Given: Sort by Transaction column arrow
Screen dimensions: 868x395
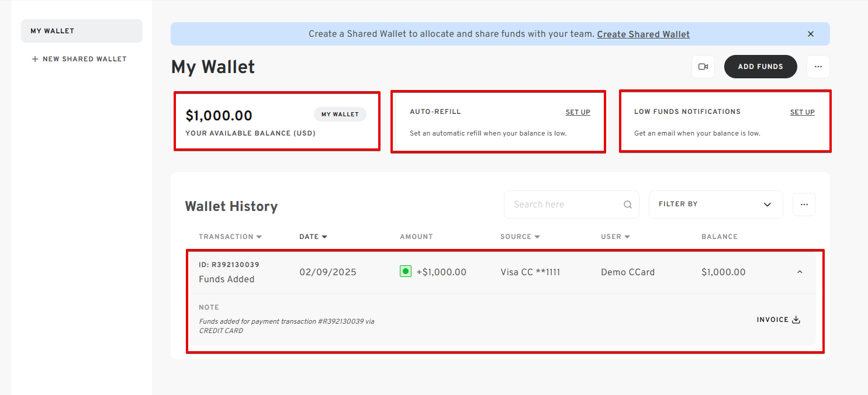Looking at the screenshot, I should click(259, 237).
